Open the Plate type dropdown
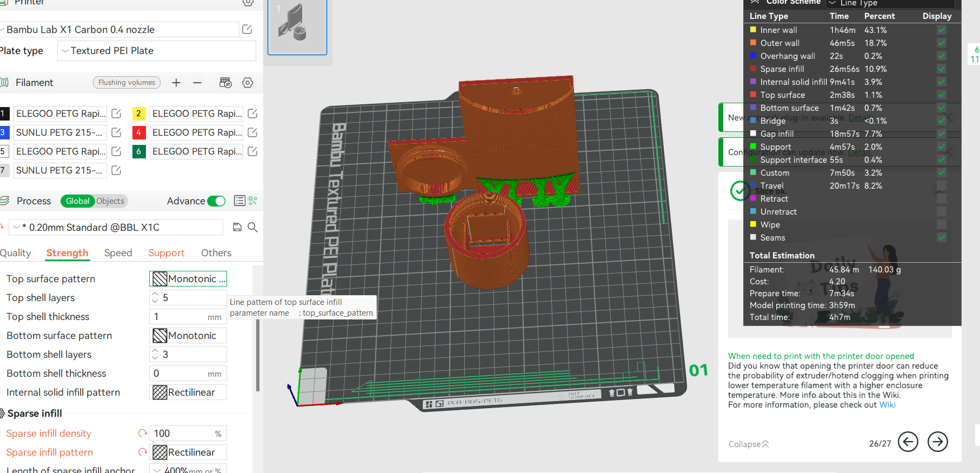980x473 pixels. [x=156, y=51]
